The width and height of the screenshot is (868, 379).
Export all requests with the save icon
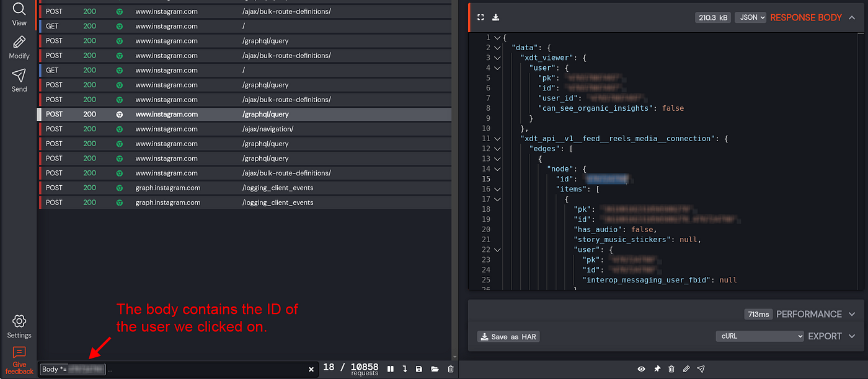coord(419,369)
